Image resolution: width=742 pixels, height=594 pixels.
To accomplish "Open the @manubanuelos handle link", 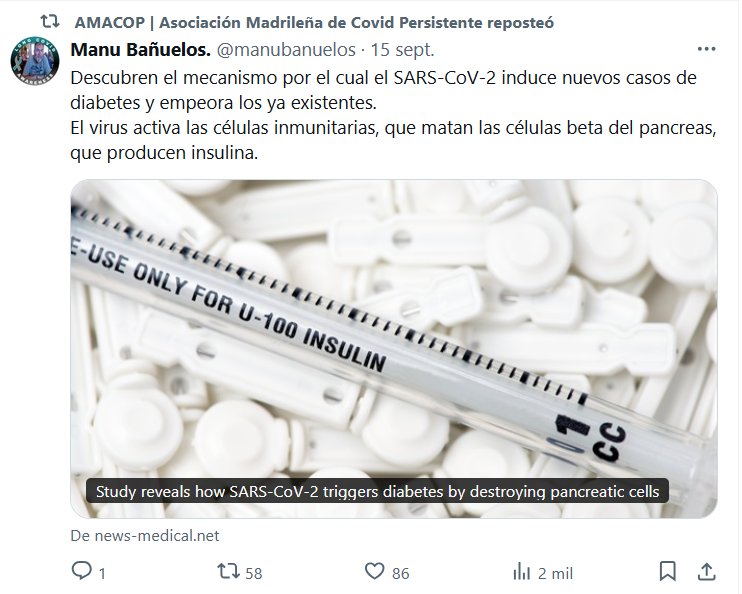I will (286, 50).
